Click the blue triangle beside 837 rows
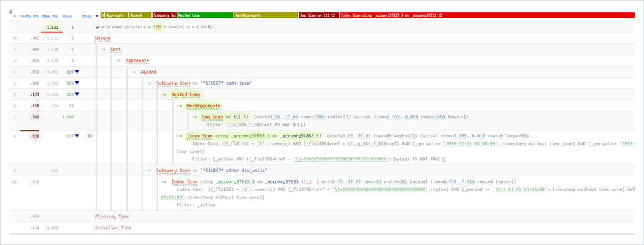Screen dimensions: 644x245 point(77,136)
